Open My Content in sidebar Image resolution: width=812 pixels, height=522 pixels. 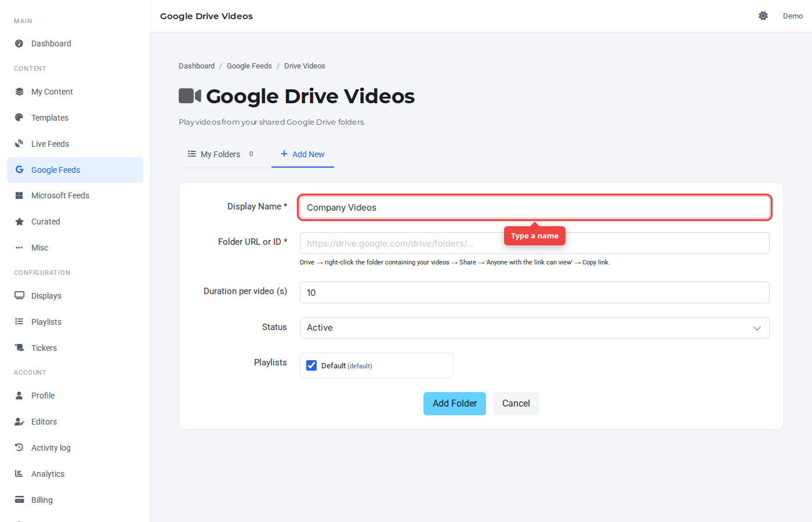pos(75,92)
